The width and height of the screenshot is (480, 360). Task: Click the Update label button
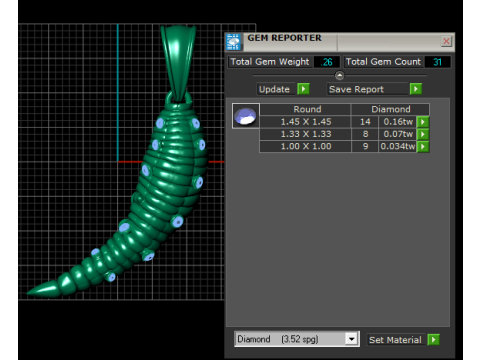click(x=276, y=89)
